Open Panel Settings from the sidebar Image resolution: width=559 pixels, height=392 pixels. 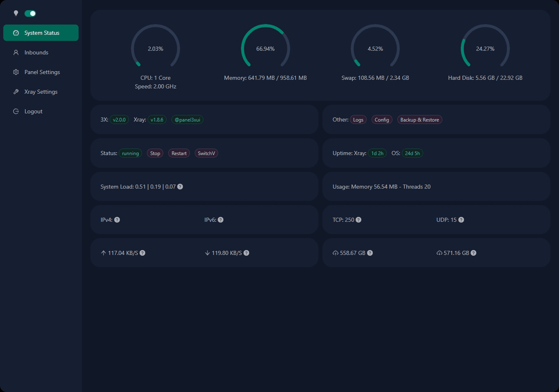[42, 72]
